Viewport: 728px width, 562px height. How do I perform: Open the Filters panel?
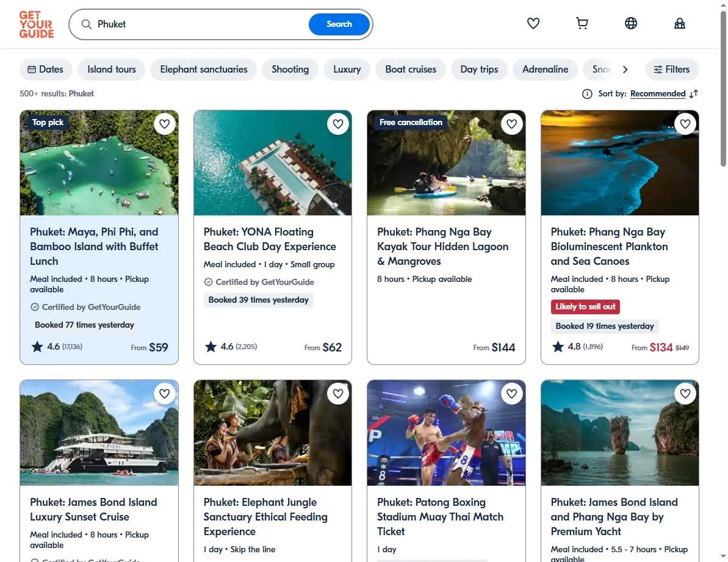[672, 69]
